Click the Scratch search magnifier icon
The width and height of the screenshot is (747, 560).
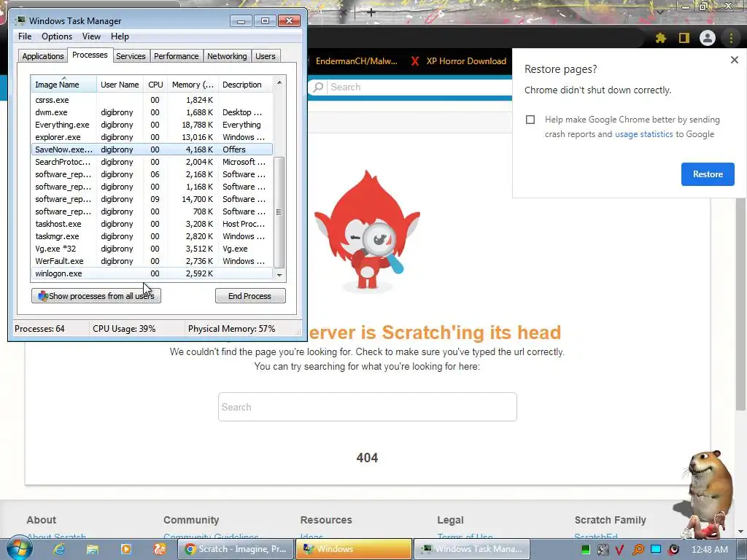tap(318, 87)
